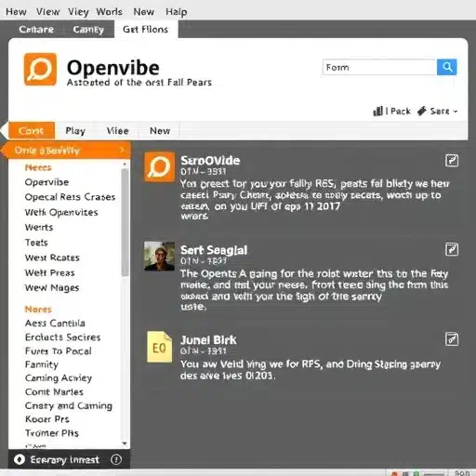Switch to the Play tab
Image resolution: width=476 pixels, height=476 pixels.
(75, 131)
